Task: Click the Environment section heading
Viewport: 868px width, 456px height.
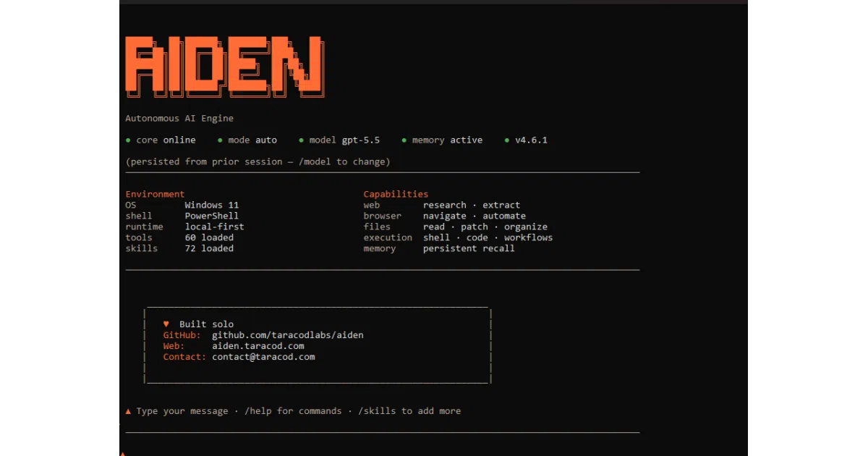Action: pyautogui.click(x=155, y=194)
